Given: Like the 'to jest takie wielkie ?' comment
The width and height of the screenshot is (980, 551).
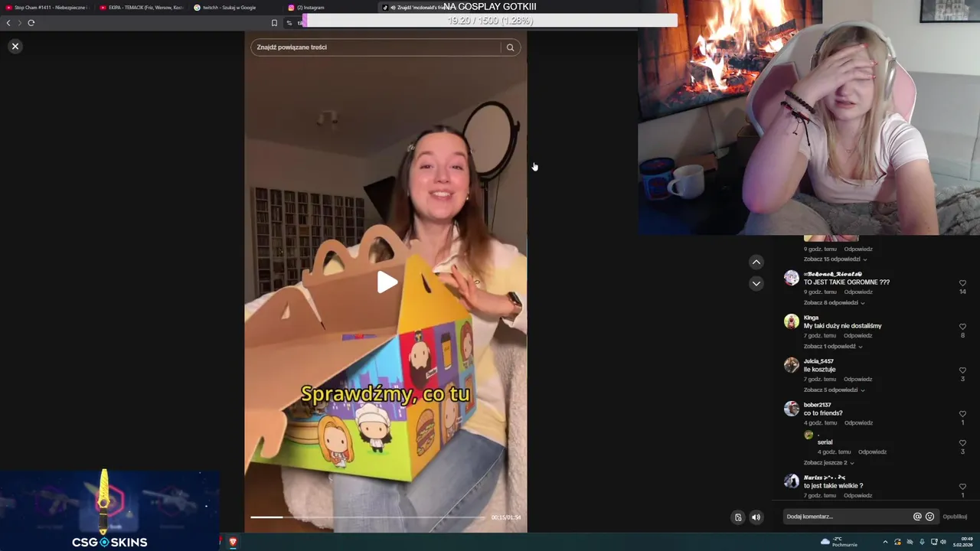Looking at the screenshot, I should click(962, 487).
